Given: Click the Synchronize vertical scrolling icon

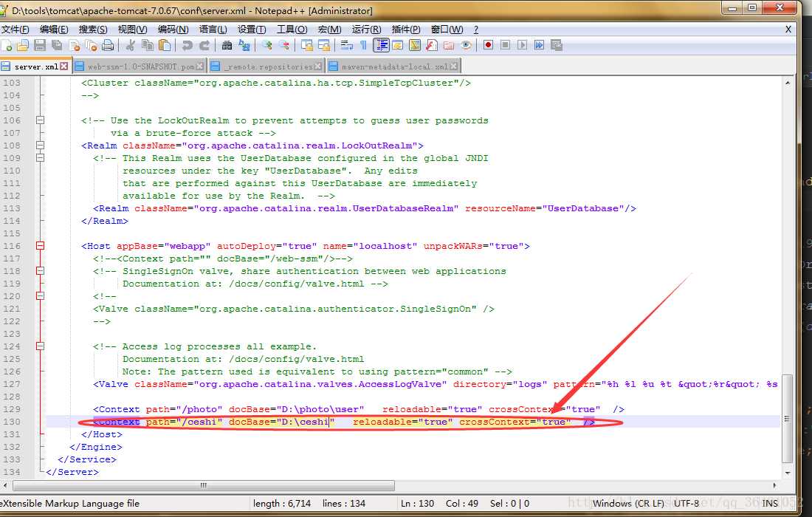Looking at the screenshot, I should pyautogui.click(x=307, y=46).
